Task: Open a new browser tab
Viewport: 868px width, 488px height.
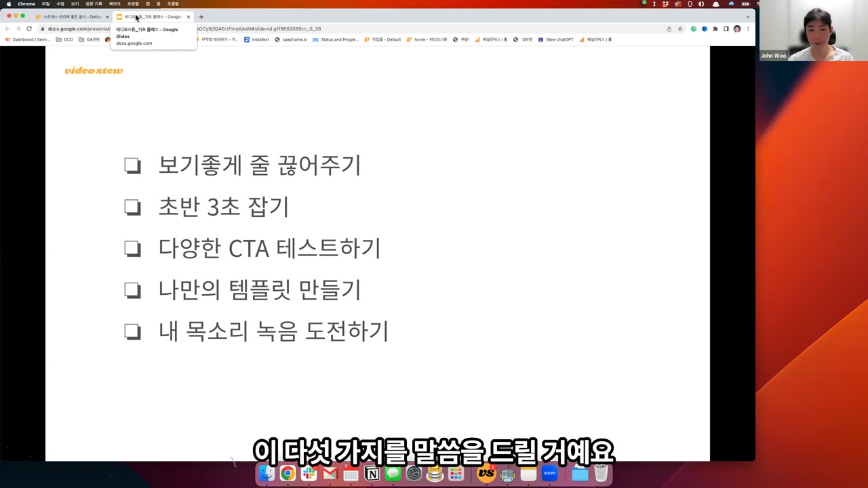Action: click(x=201, y=17)
